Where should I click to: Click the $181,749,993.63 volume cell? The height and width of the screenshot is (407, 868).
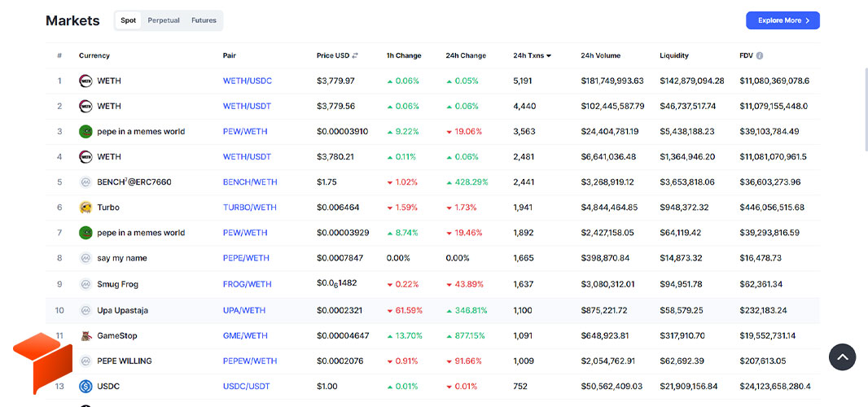612,81
